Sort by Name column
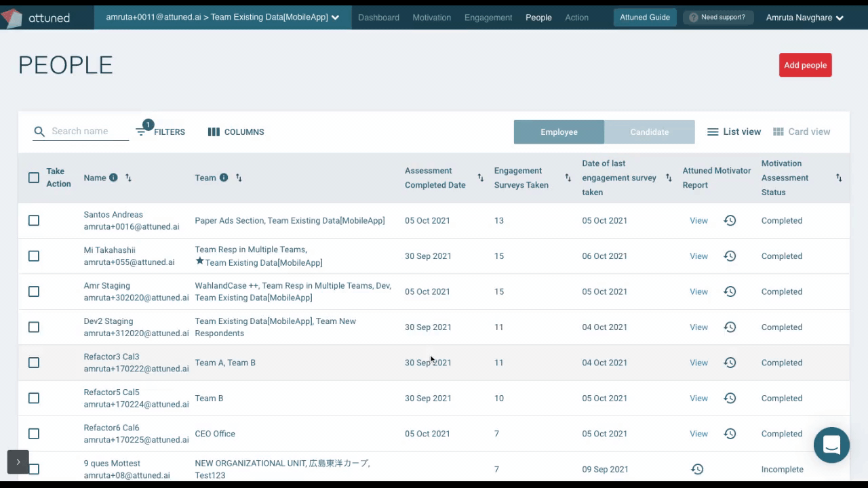The width and height of the screenshot is (868, 488). point(128,178)
